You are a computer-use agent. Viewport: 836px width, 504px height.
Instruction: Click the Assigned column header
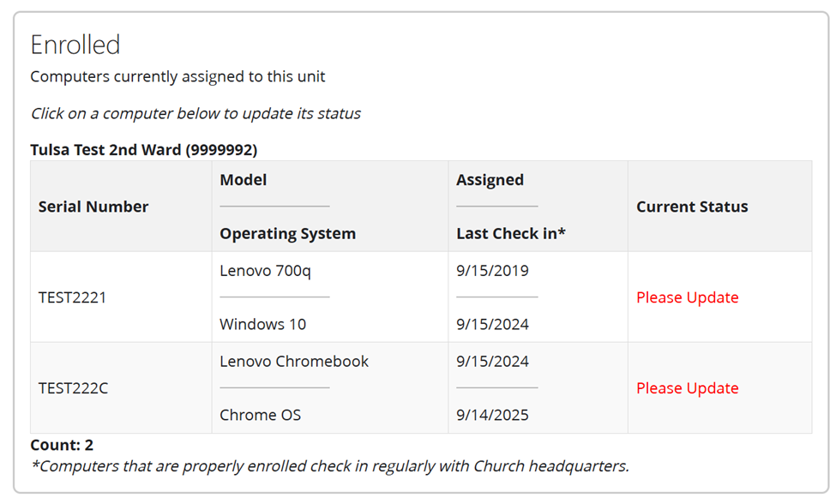[490, 180]
